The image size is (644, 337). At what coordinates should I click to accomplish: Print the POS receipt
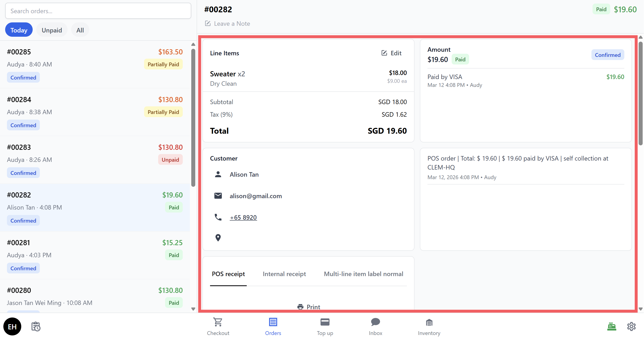(308, 307)
